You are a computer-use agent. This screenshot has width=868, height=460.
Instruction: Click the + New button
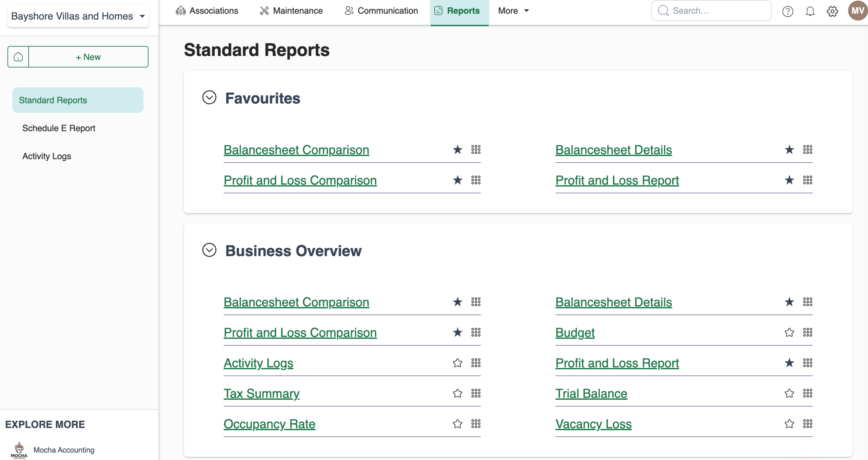tap(88, 57)
